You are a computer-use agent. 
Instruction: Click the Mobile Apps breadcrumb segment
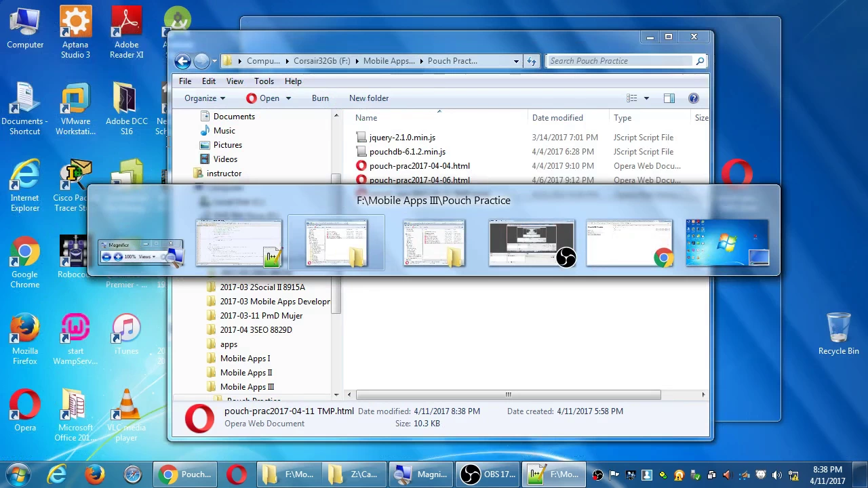[x=389, y=61]
